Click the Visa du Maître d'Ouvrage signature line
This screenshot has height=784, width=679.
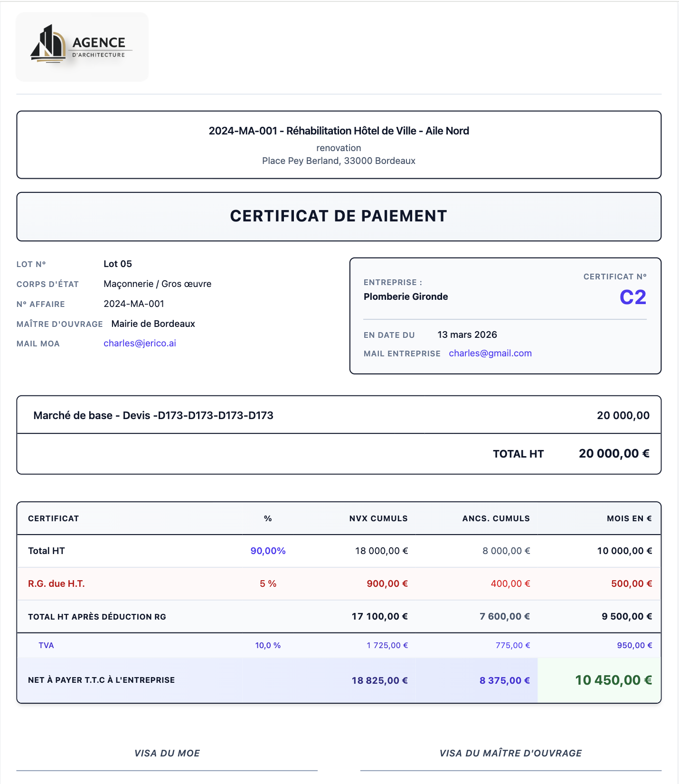(x=510, y=770)
